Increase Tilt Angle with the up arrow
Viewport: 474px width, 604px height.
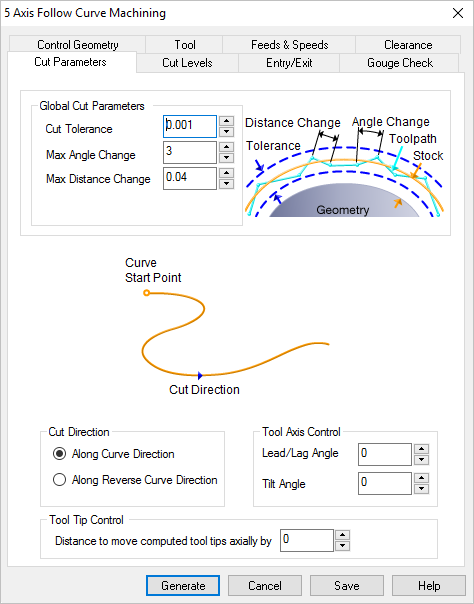coord(422,478)
